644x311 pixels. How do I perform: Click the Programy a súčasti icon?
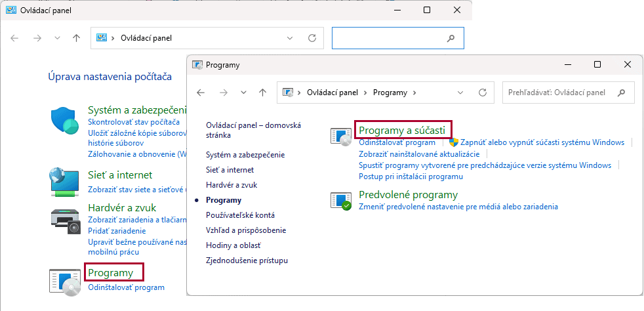coord(341,137)
